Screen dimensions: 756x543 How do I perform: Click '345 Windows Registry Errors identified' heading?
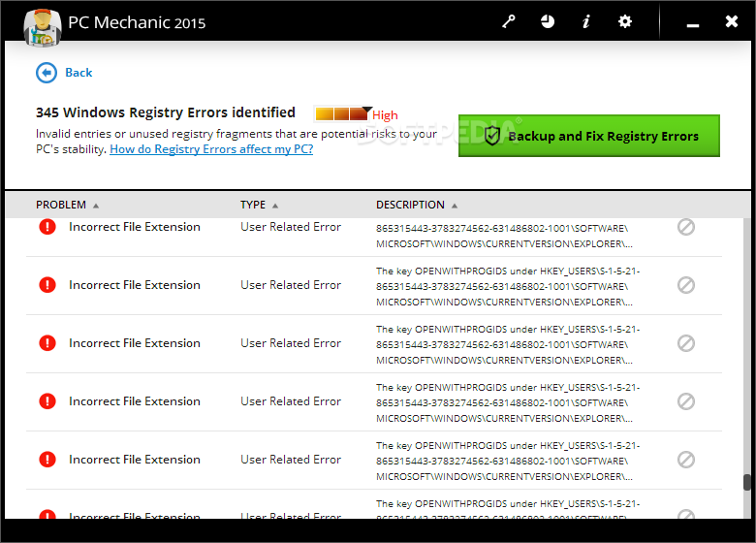pyautogui.click(x=166, y=112)
